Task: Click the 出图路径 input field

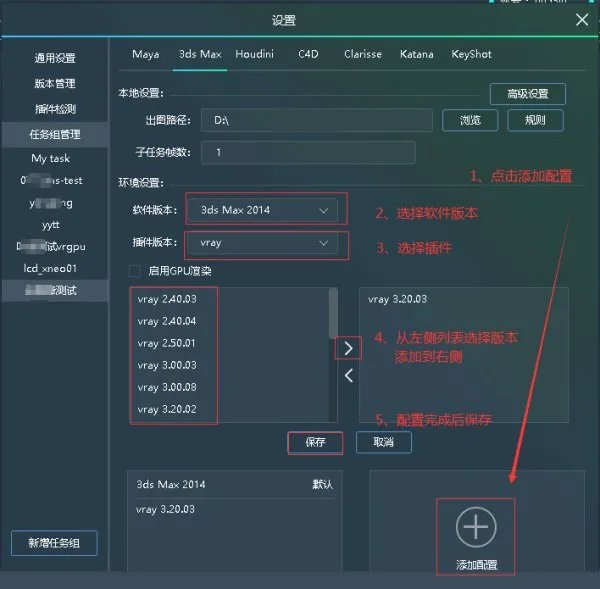Action: tap(317, 121)
